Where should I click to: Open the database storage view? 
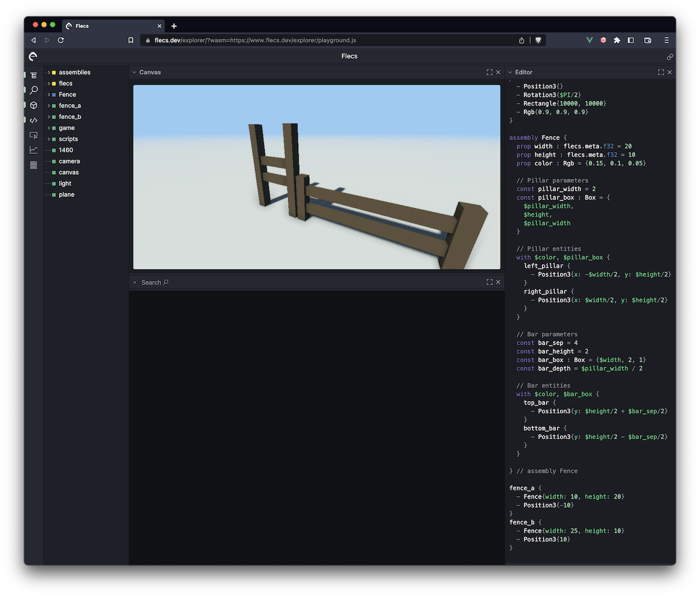click(33, 165)
